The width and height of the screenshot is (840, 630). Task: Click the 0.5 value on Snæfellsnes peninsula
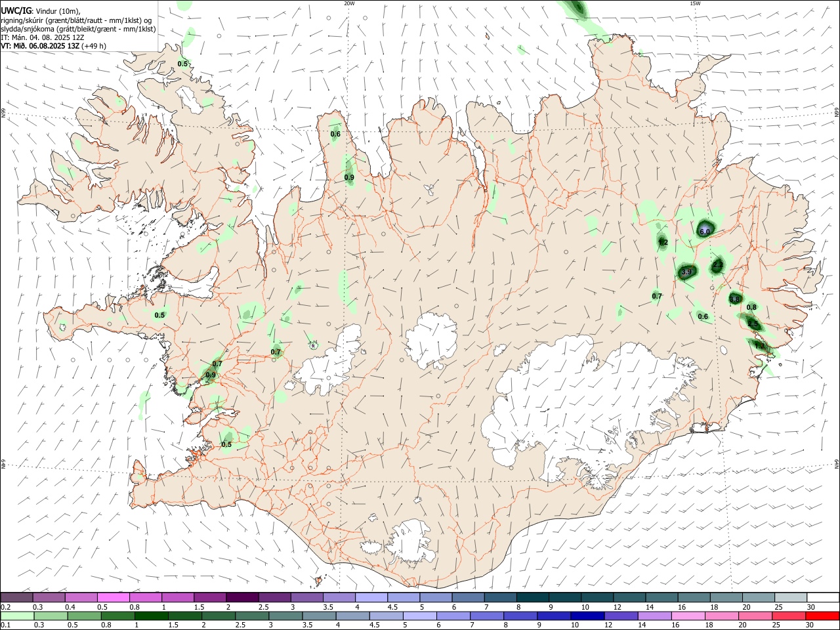tap(159, 315)
